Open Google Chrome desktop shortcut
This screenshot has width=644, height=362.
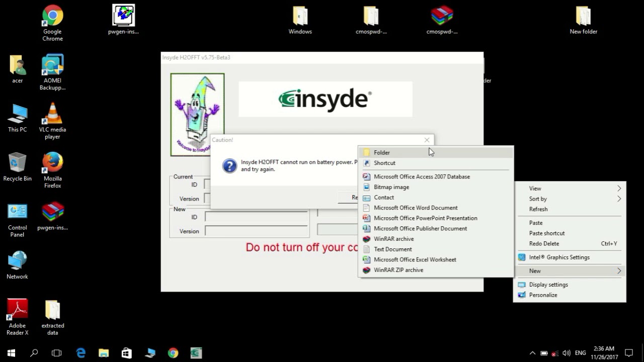(52, 23)
